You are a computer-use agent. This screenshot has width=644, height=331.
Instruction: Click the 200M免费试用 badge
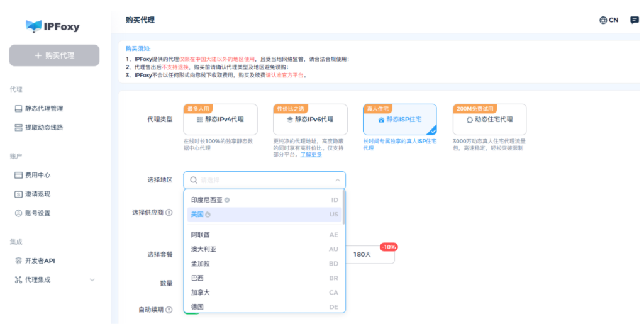point(475,109)
